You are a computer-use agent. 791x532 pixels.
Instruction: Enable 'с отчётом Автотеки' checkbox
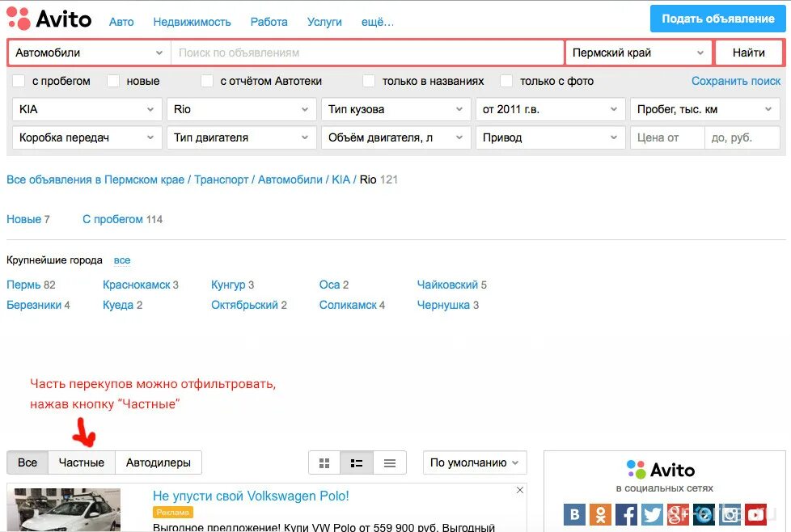point(207,81)
